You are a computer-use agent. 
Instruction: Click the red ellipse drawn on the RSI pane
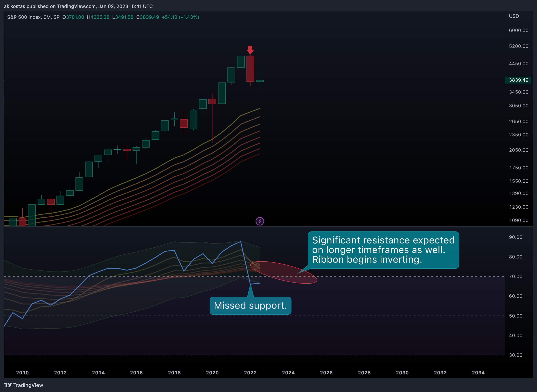click(x=284, y=272)
